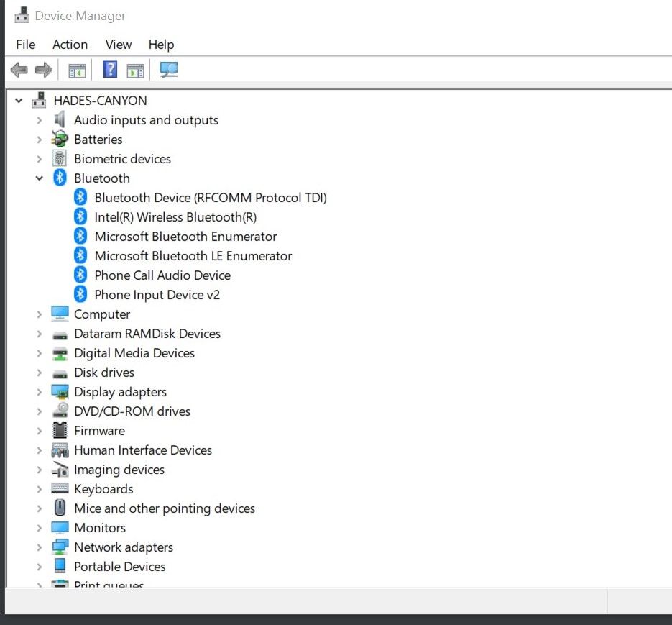Click the Portable Devices category icon

point(60,566)
